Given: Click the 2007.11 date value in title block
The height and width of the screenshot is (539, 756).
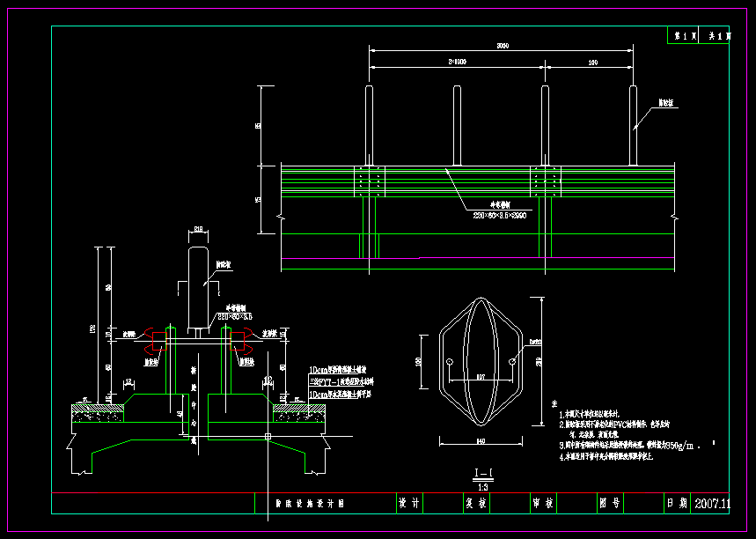Looking at the screenshot, I should coord(713,504).
